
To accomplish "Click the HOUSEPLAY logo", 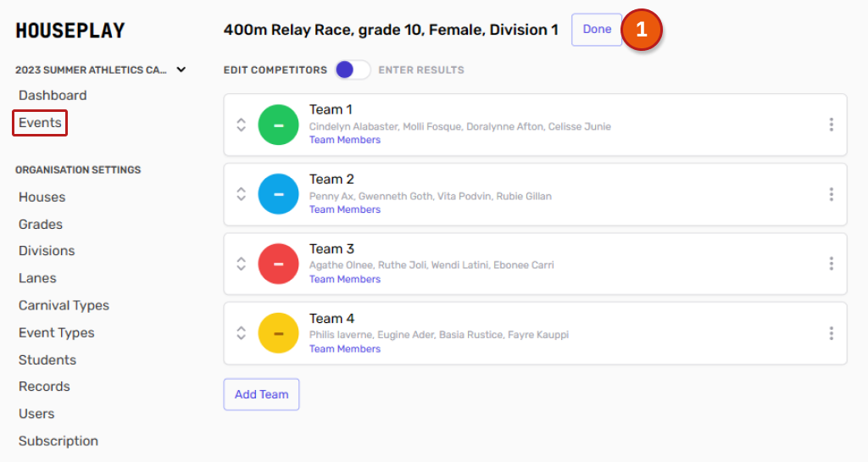I will point(70,31).
